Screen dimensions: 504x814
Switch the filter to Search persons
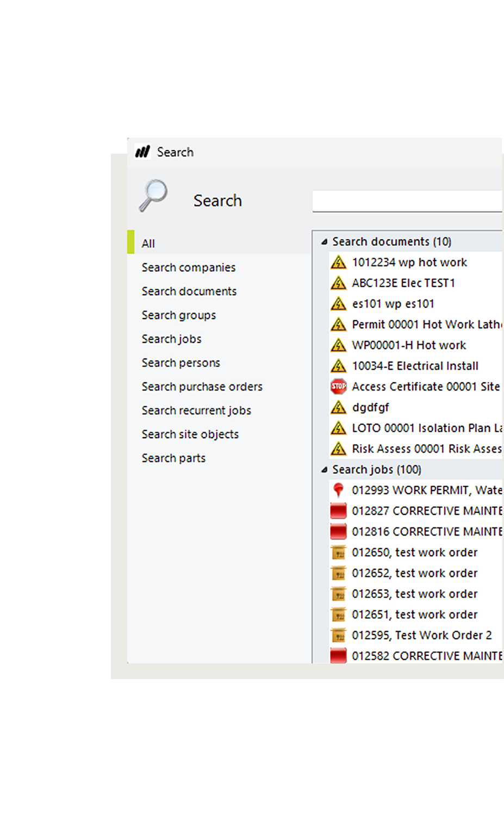coord(181,363)
